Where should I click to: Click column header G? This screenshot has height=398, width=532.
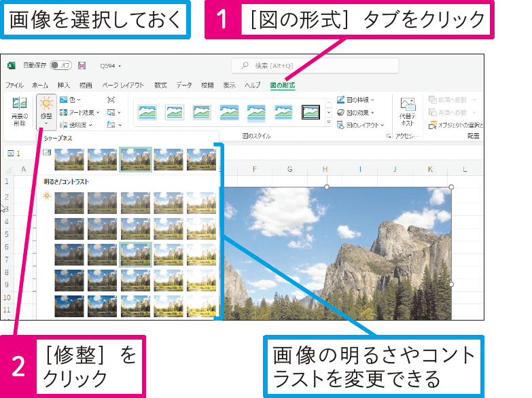[x=289, y=169]
